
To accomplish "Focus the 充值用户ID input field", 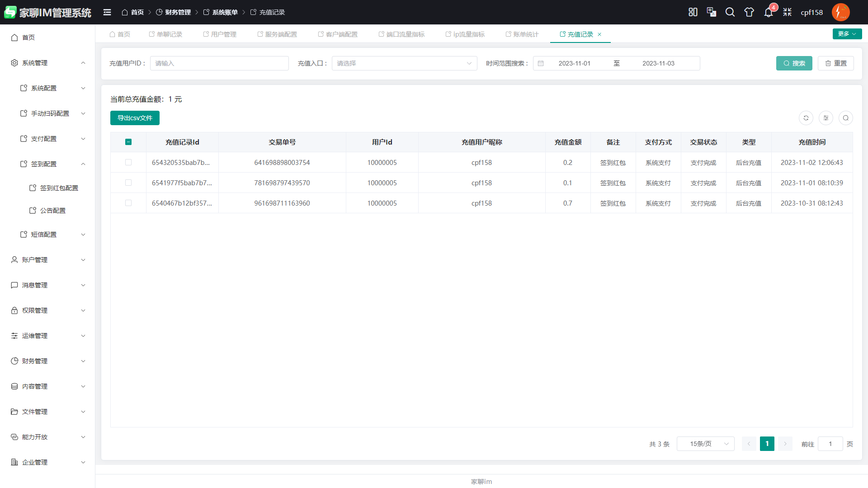I will pos(219,63).
